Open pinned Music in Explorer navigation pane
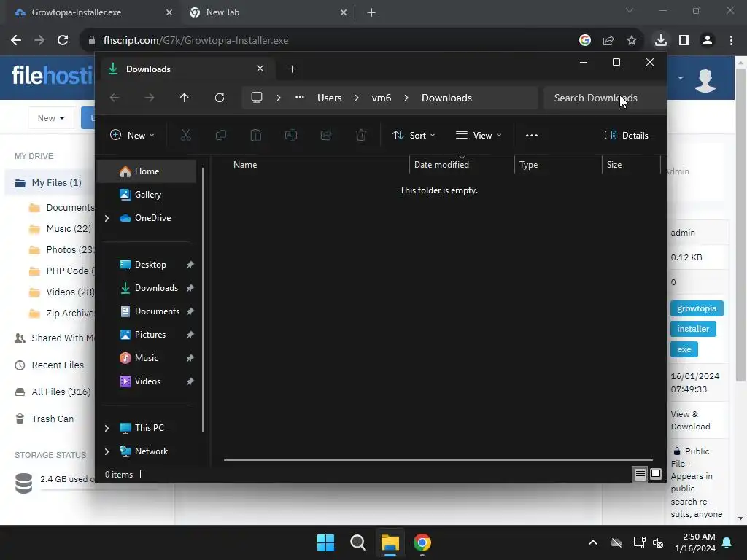Screen dimensions: 747x560 tap(146, 358)
